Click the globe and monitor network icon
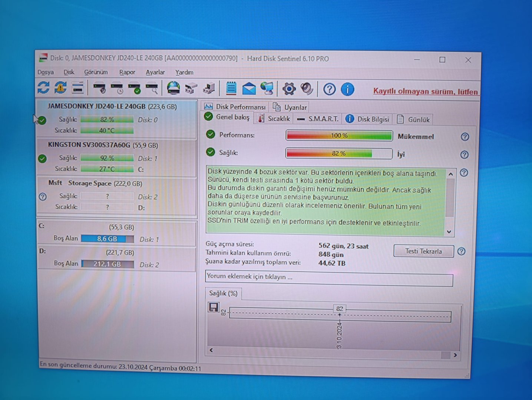This screenshot has width=532, height=400. 267,89
